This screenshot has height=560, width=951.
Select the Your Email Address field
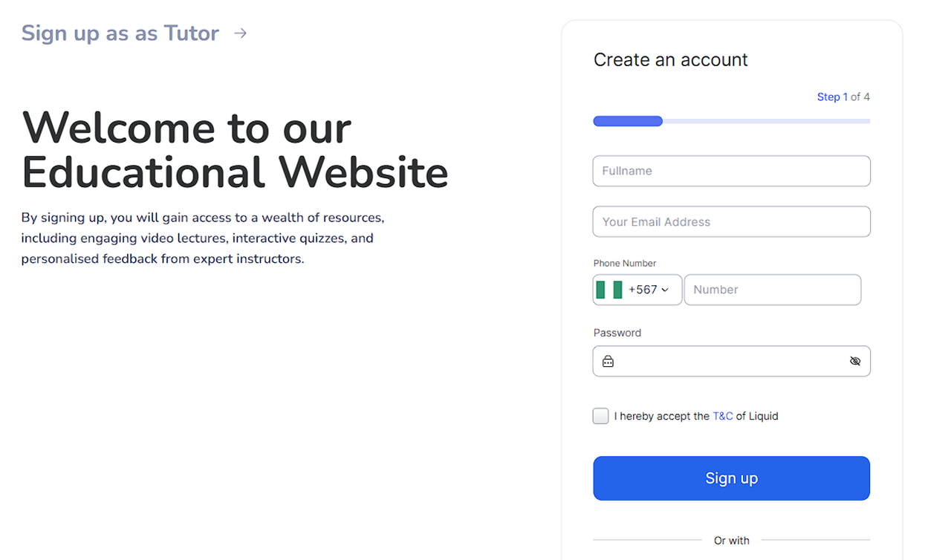tap(731, 222)
